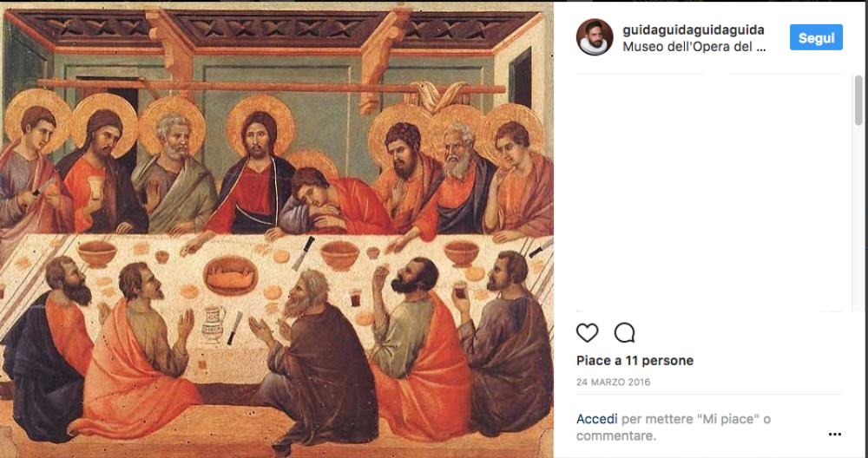Click the dark doorway at the painting's right edge
The height and width of the screenshot is (458, 868).
pos(521,77)
